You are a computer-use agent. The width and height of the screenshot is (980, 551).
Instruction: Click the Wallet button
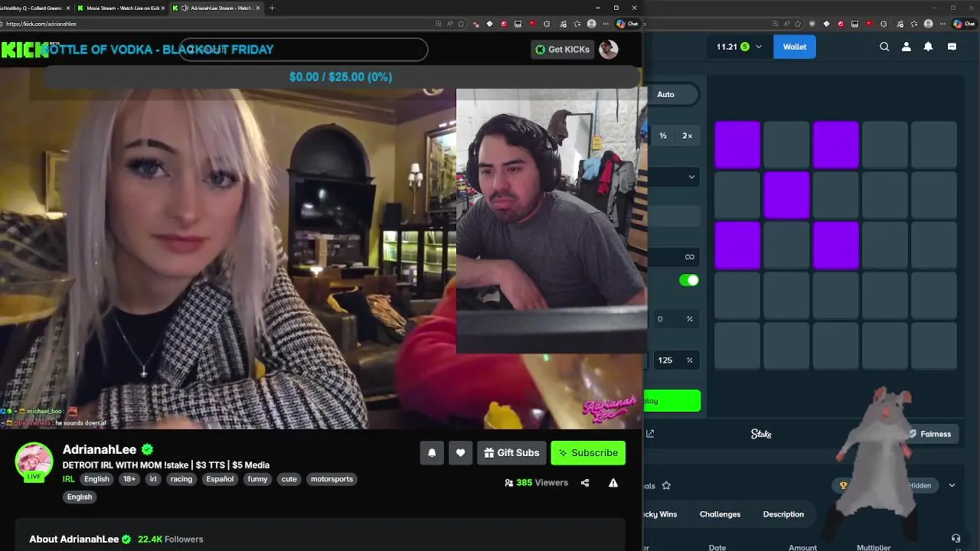[794, 47]
